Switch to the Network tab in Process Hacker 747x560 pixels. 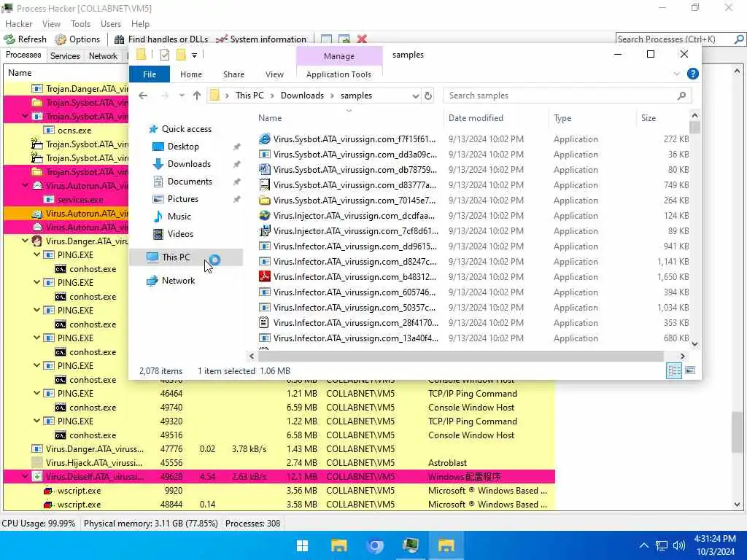point(103,55)
